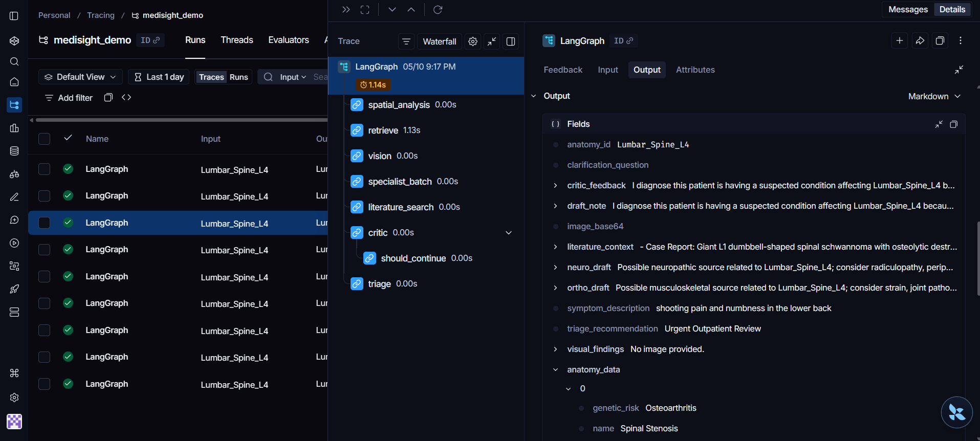Switch to the Attributes tab
The width and height of the screenshot is (980, 441).
(x=695, y=70)
